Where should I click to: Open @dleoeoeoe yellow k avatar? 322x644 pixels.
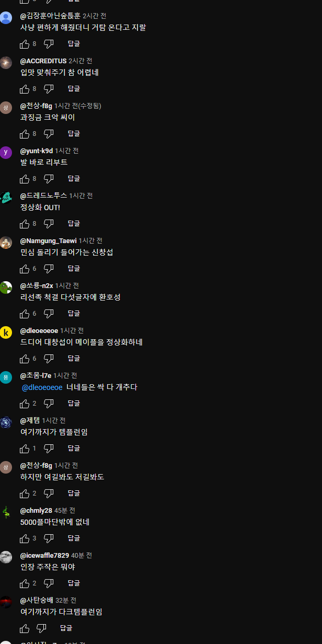(6, 332)
